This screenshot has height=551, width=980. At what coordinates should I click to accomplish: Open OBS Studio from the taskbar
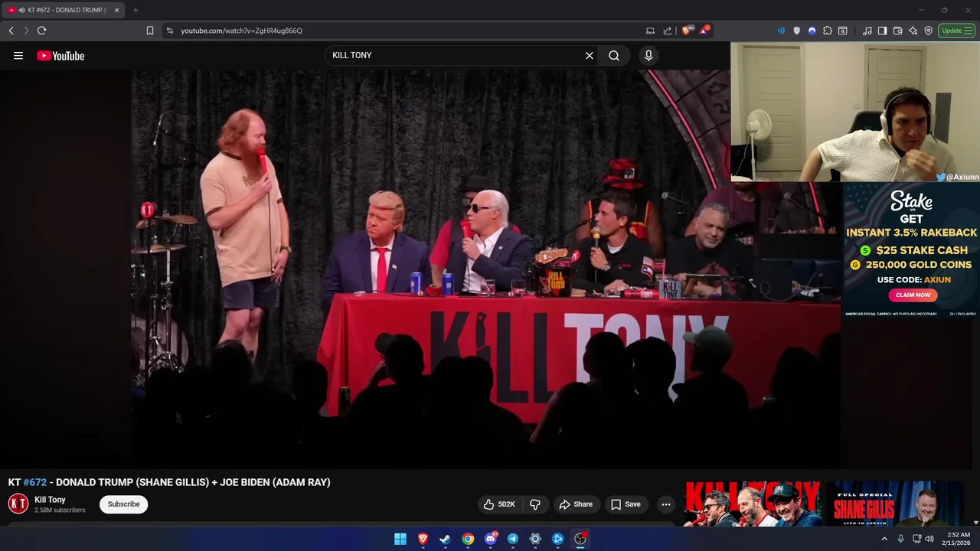point(580,539)
